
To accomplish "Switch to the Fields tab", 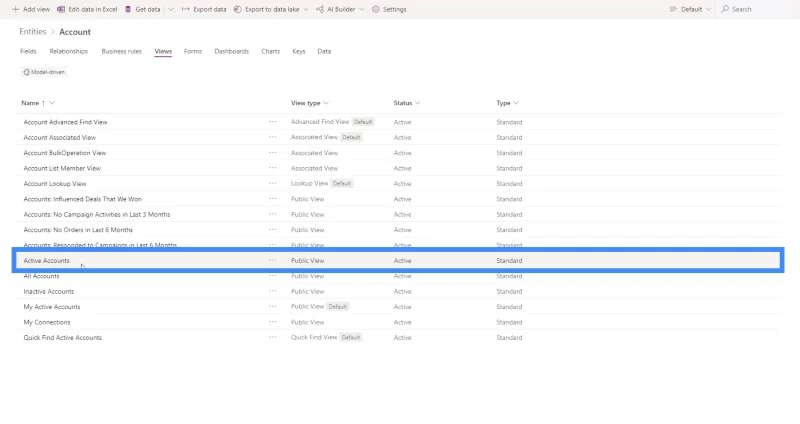I will [28, 52].
